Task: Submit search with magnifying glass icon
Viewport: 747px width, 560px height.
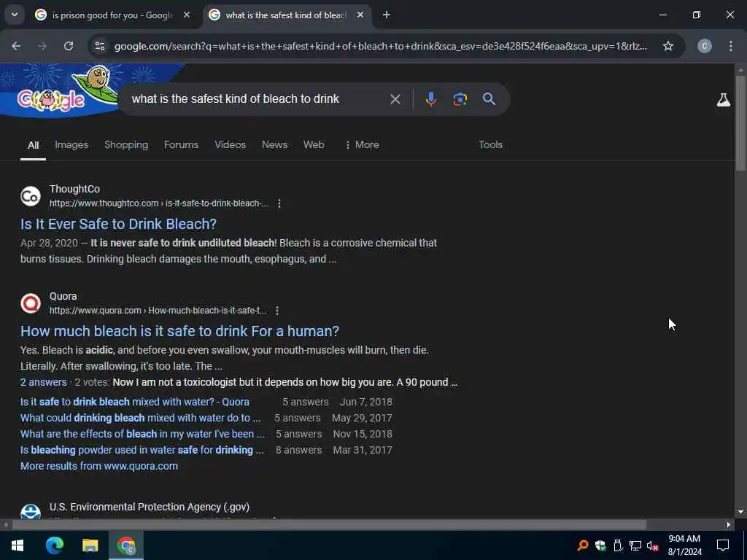Action: [489, 99]
